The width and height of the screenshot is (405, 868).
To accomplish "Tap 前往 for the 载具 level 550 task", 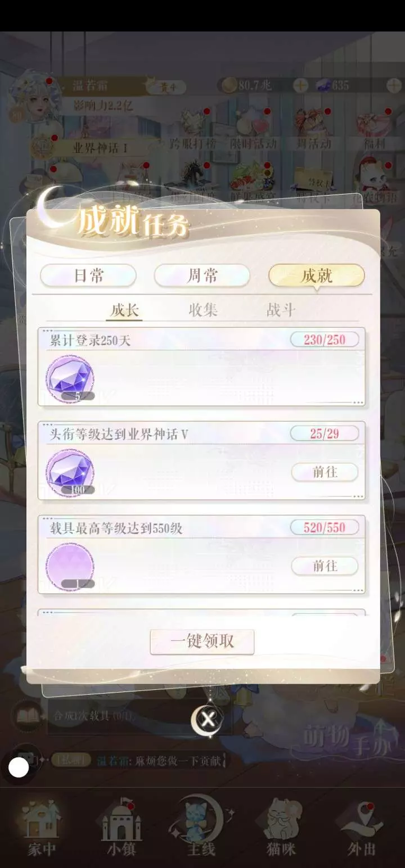I will point(325,566).
